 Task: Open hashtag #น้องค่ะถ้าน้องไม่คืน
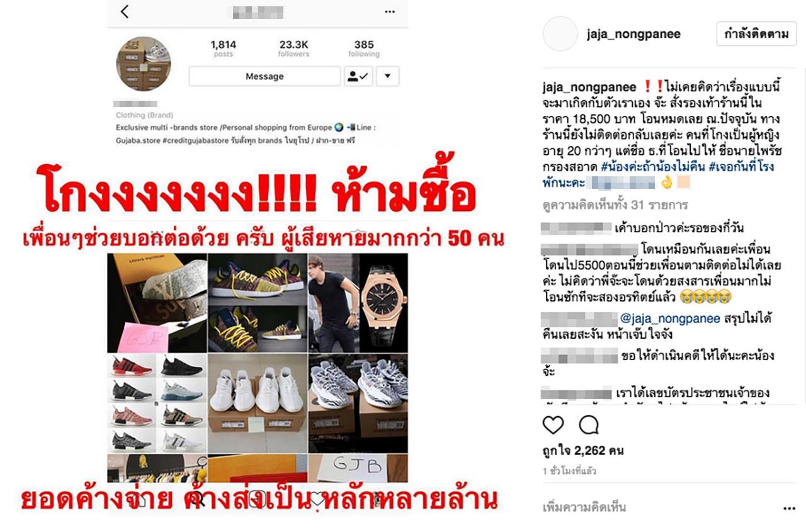click(653, 167)
